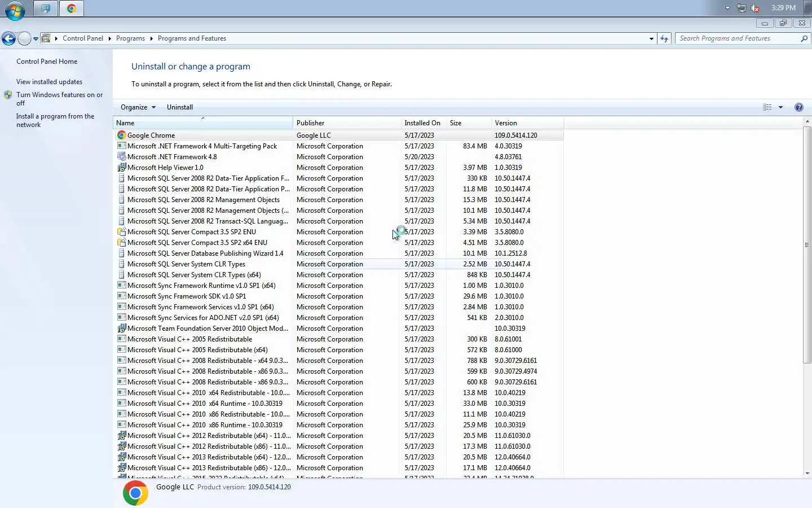
Task: Expand arrow after Programs breadcrumb
Action: [151, 38]
